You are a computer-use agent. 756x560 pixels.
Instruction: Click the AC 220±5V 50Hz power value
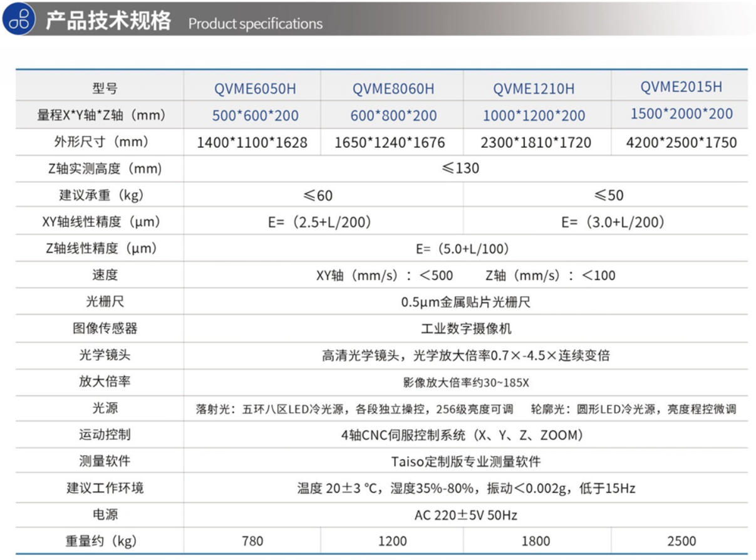(x=467, y=515)
